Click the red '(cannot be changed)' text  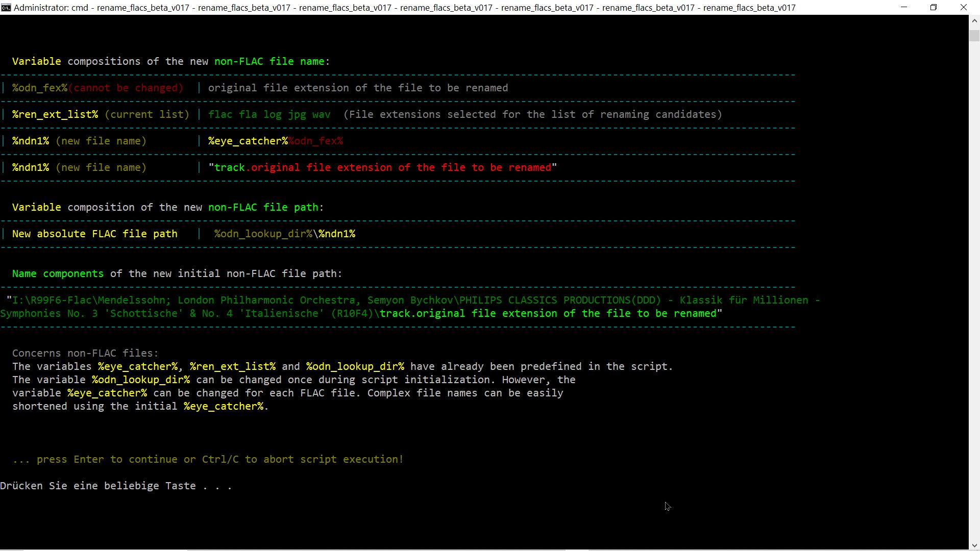pyautogui.click(x=126, y=88)
